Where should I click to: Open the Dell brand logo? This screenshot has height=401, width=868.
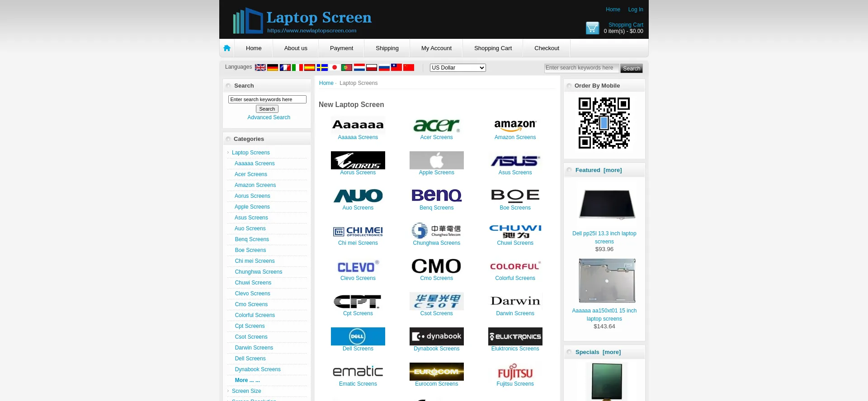358,336
